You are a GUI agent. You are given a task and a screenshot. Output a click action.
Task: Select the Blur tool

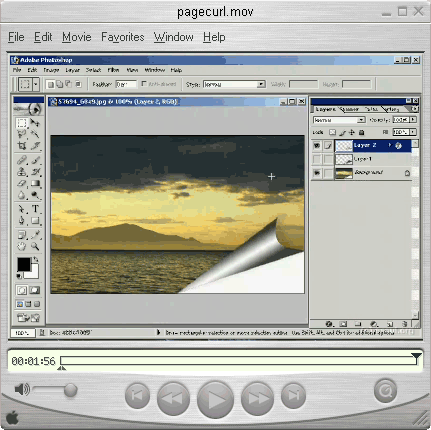coord(22,195)
